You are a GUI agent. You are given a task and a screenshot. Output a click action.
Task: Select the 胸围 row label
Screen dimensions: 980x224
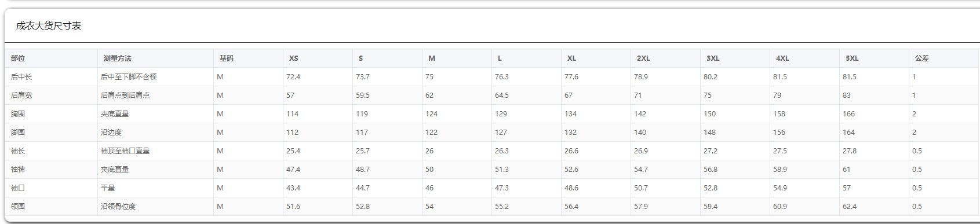[x=18, y=114]
